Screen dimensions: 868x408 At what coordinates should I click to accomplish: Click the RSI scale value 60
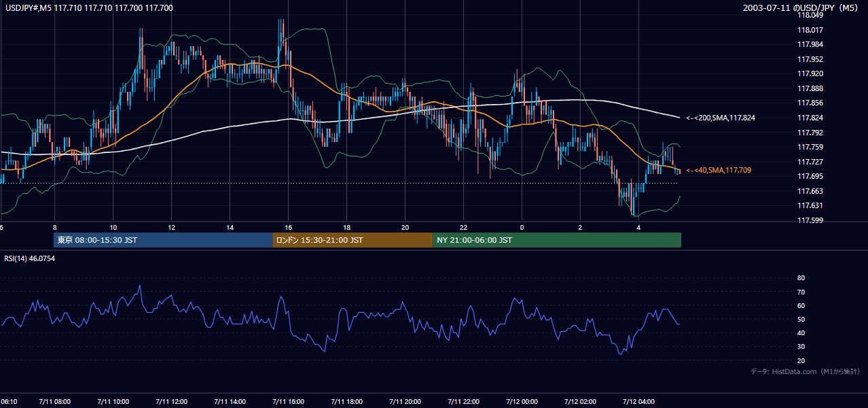pos(801,305)
